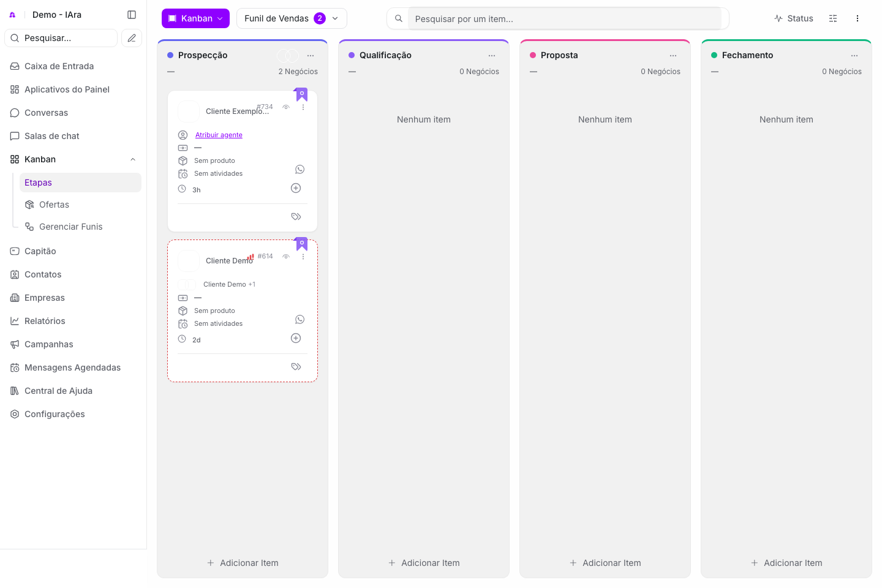The width and height of the screenshot is (882, 588).
Task: Add item to Proposta column
Action: 605,563
